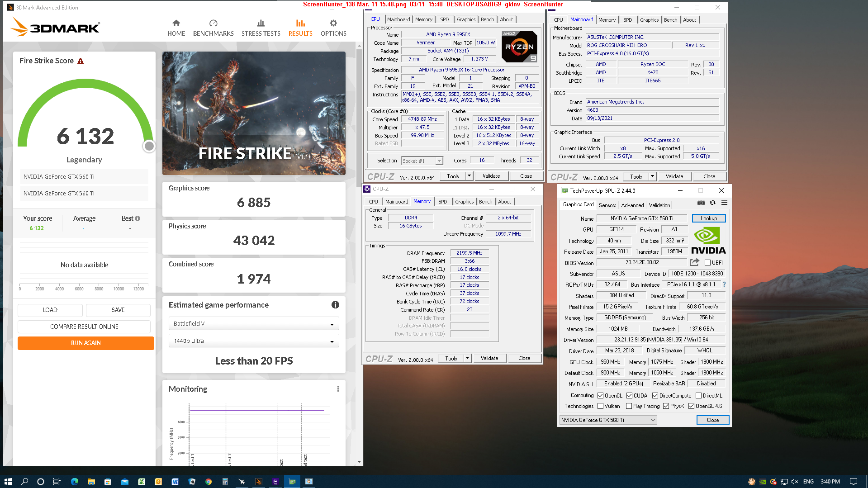The width and height of the screenshot is (868, 488).
Task: Toggle the PhysX checkbox
Action: [x=666, y=406]
